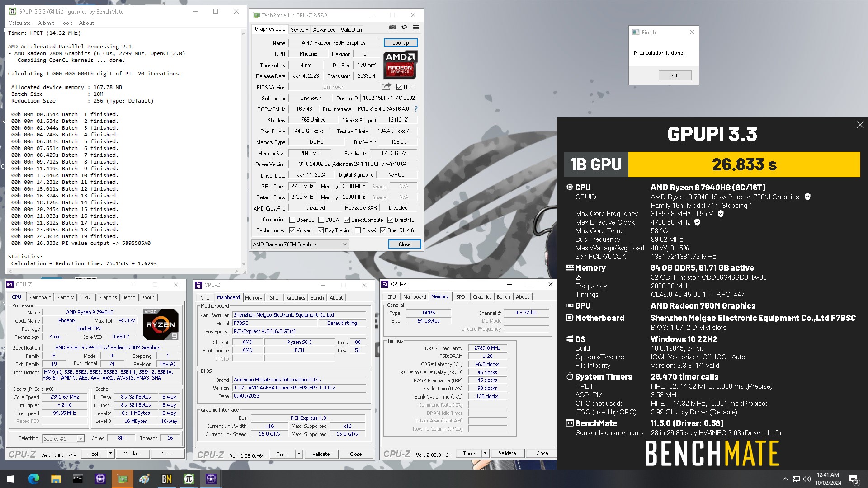Viewport: 868px width, 488px height.
Task: Click Bus Interface question mark icon
Action: pos(416,109)
